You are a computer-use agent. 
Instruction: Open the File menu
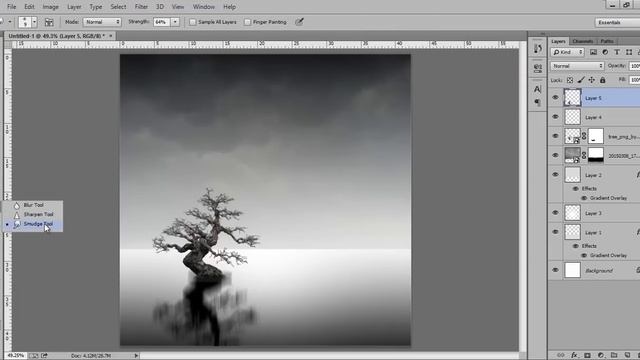(x=11, y=7)
